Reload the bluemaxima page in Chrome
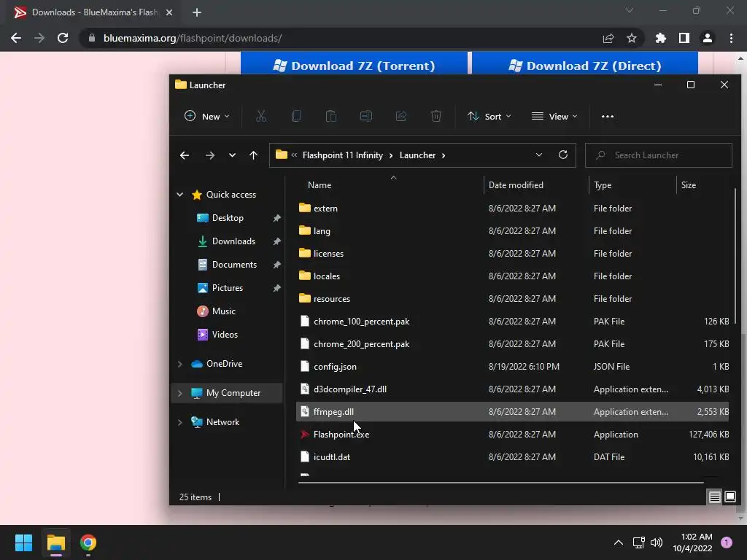 [63, 38]
